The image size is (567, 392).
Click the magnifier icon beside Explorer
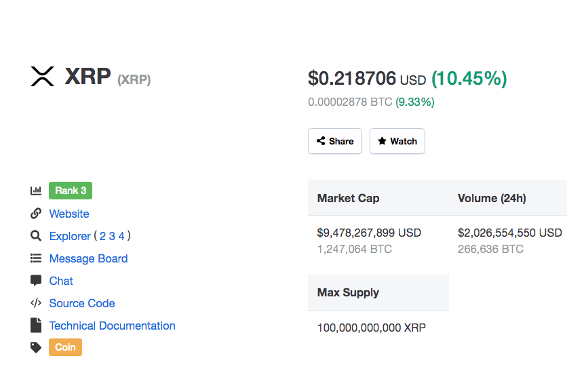click(x=36, y=236)
